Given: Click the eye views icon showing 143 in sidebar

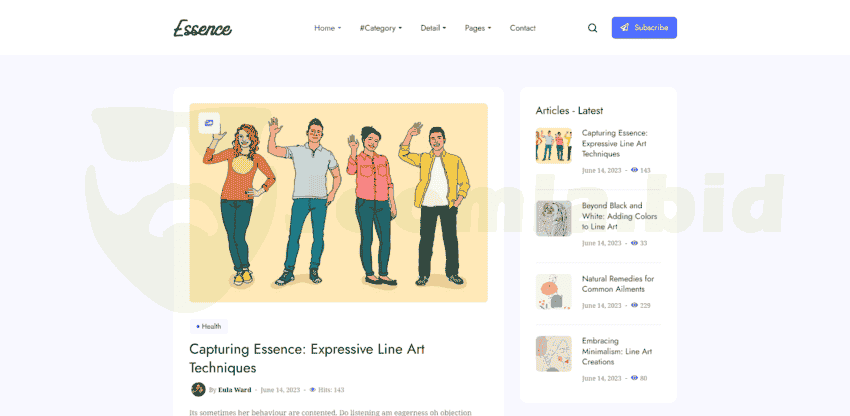Looking at the screenshot, I should (x=634, y=170).
